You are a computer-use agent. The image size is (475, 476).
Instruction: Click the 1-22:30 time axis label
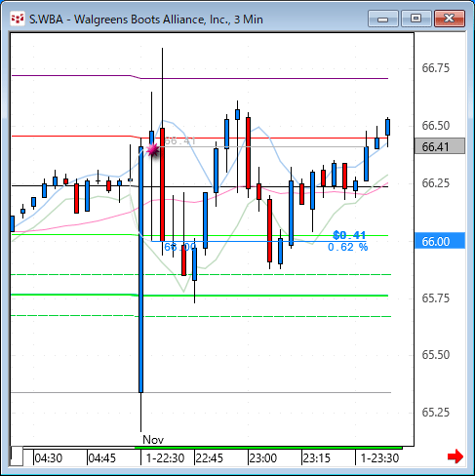165,458
